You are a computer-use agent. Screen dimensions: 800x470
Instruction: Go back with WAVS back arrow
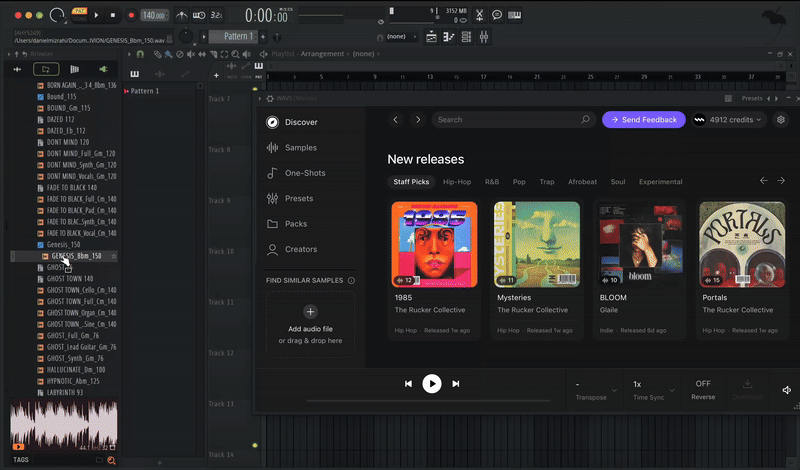point(395,119)
